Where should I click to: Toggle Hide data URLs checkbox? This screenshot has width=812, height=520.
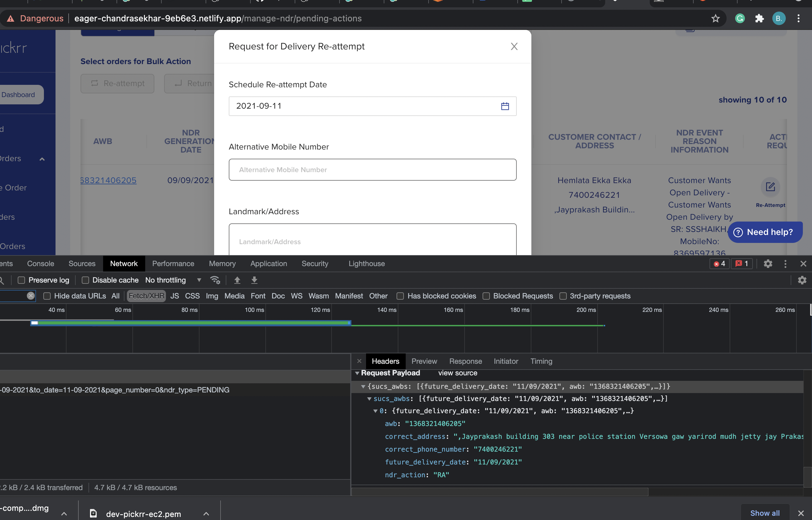coord(47,296)
